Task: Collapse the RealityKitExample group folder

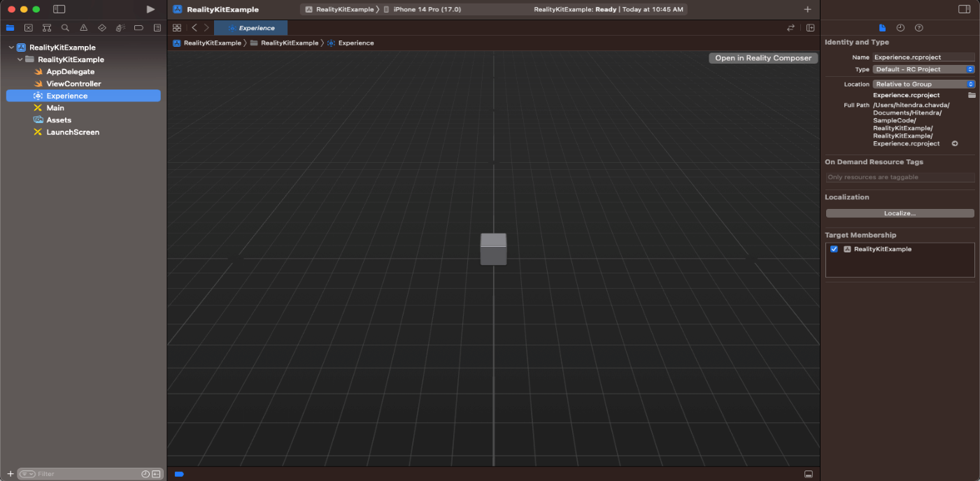Action: [20, 59]
